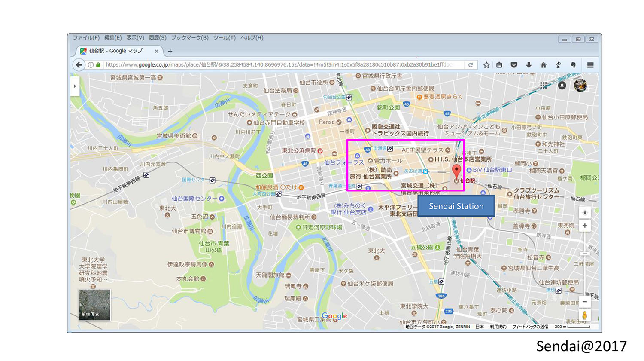
Task: Open 利用規約 terms link
Action: (498, 327)
